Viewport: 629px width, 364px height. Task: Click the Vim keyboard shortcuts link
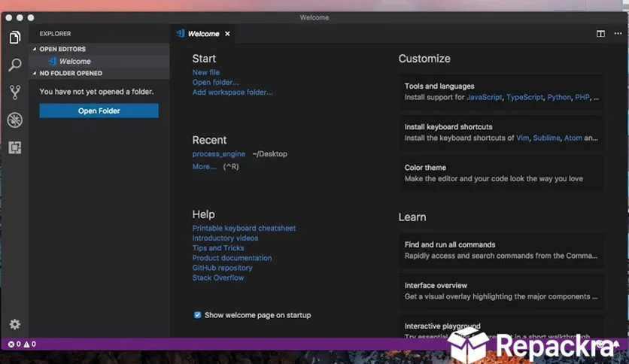pyautogui.click(x=522, y=138)
